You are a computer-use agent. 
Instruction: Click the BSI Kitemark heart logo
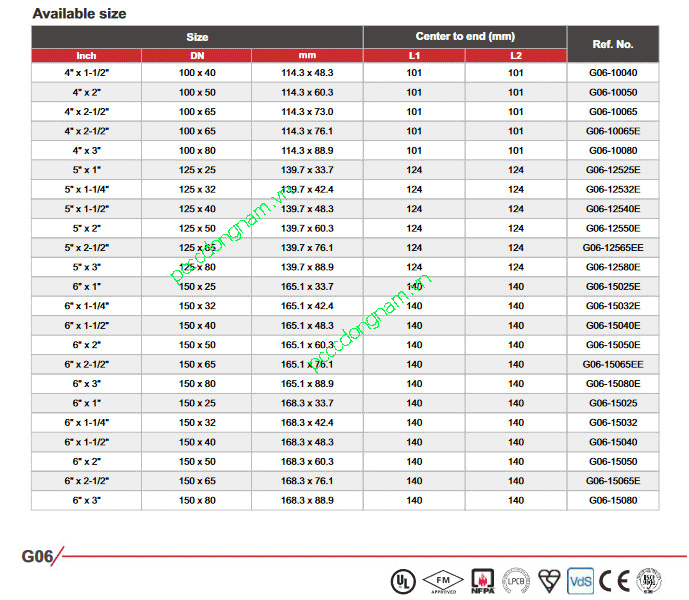tap(548, 580)
